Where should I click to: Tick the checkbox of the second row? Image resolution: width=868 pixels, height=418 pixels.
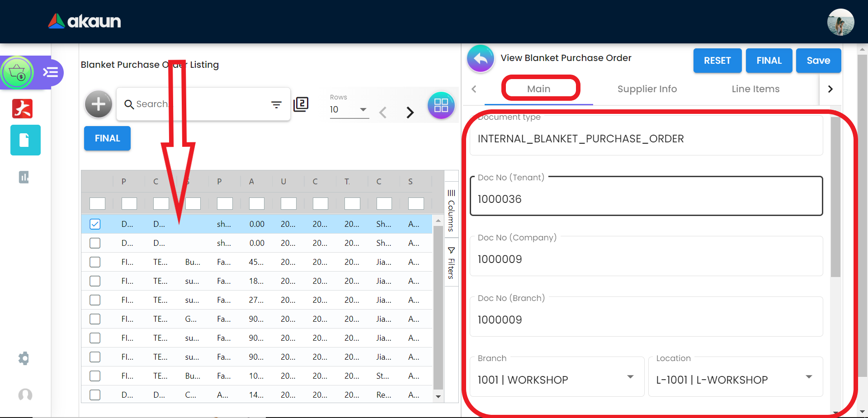click(x=95, y=243)
